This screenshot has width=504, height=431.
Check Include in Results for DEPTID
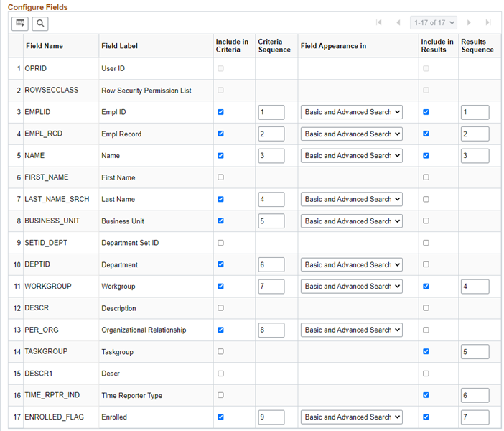tap(426, 264)
